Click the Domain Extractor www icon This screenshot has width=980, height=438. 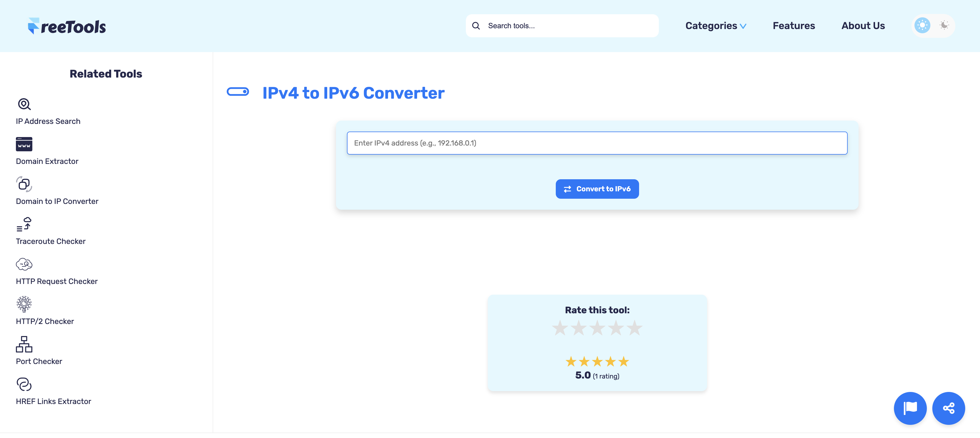pyautogui.click(x=24, y=144)
